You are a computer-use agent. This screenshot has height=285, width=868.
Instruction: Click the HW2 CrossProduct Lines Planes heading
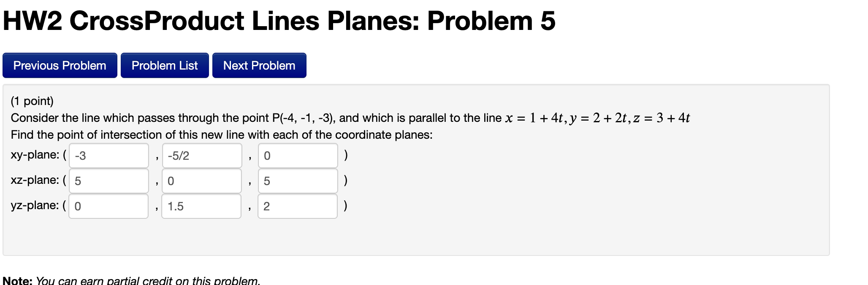[x=279, y=20]
